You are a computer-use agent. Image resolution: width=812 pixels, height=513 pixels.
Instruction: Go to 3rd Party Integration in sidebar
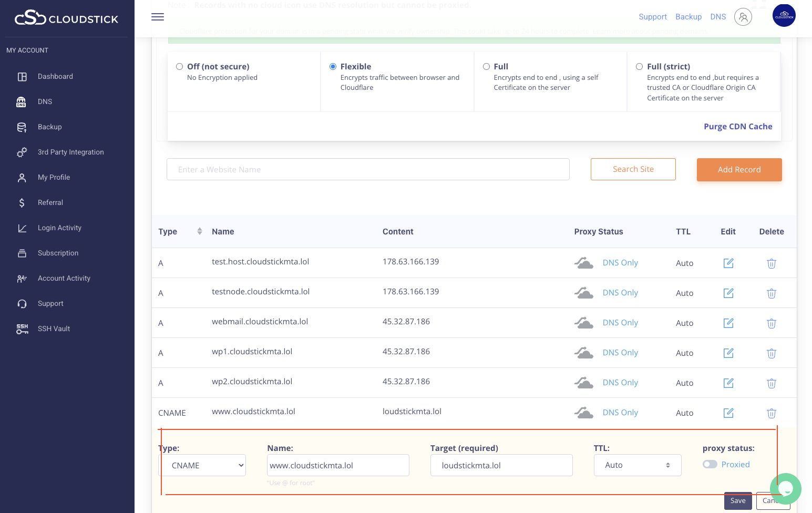(x=70, y=152)
